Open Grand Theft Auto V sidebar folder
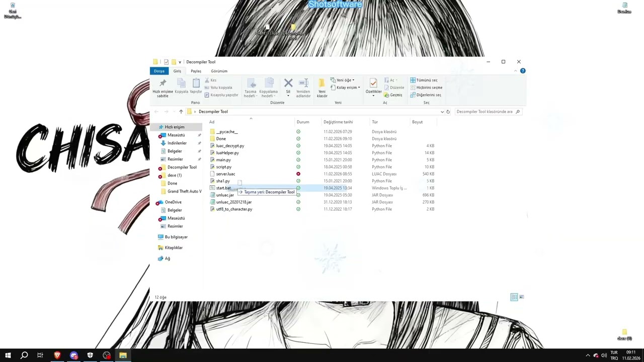644x362 pixels. coord(184,192)
